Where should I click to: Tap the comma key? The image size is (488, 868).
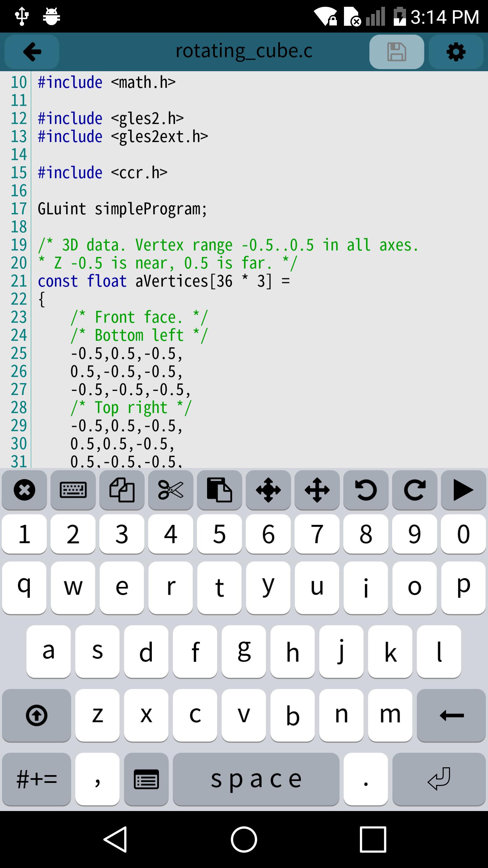coord(98,779)
